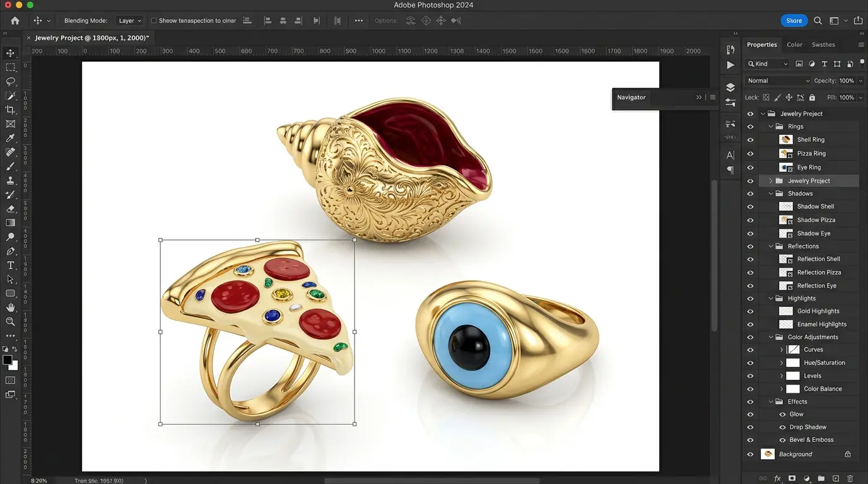The image size is (868, 484).
Task: Open the Opacity slider dropdown arrow
Action: (860, 81)
